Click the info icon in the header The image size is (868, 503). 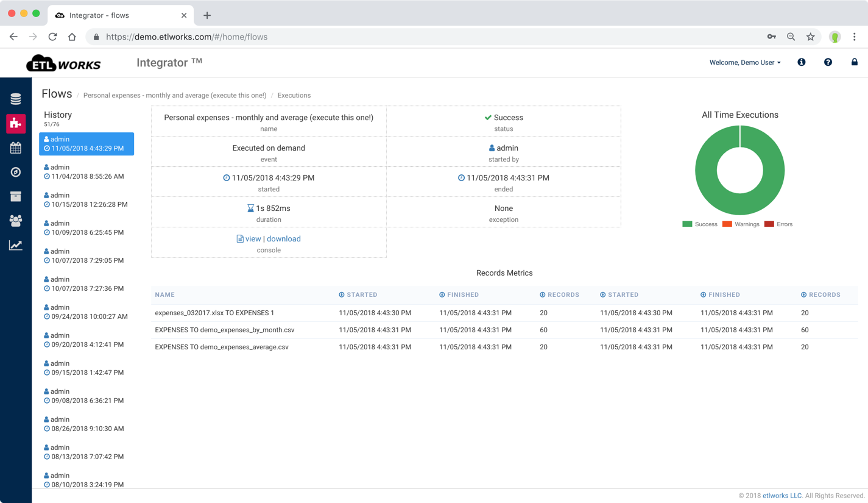click(801, 62)
